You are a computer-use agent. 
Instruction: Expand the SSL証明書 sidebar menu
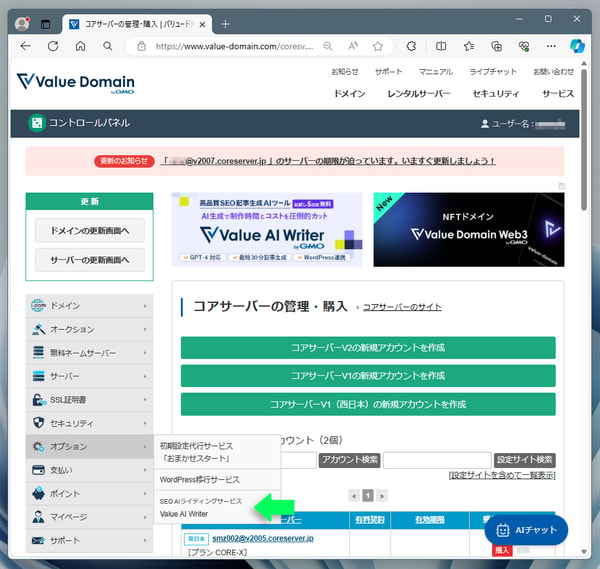tap(89, 400)
